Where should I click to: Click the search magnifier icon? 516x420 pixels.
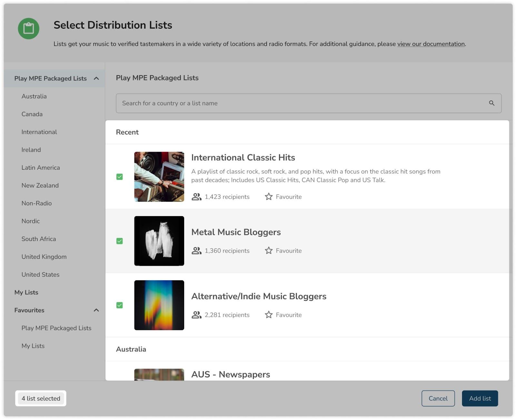point(491,103)
